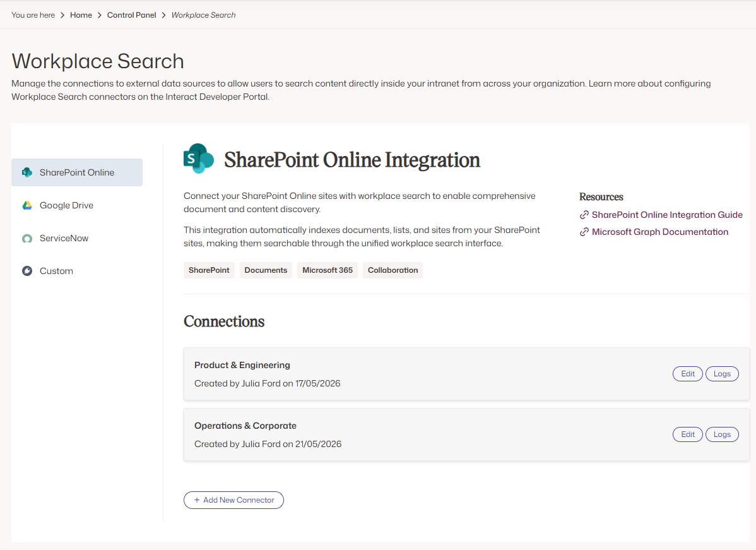Click Workplace Search breadcrumb item
The image size is (756, 550).
(x=203, y=15)
